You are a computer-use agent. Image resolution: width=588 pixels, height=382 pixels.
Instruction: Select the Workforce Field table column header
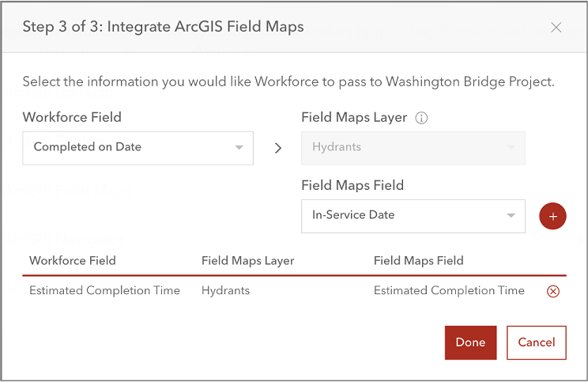tap(73, 260)
